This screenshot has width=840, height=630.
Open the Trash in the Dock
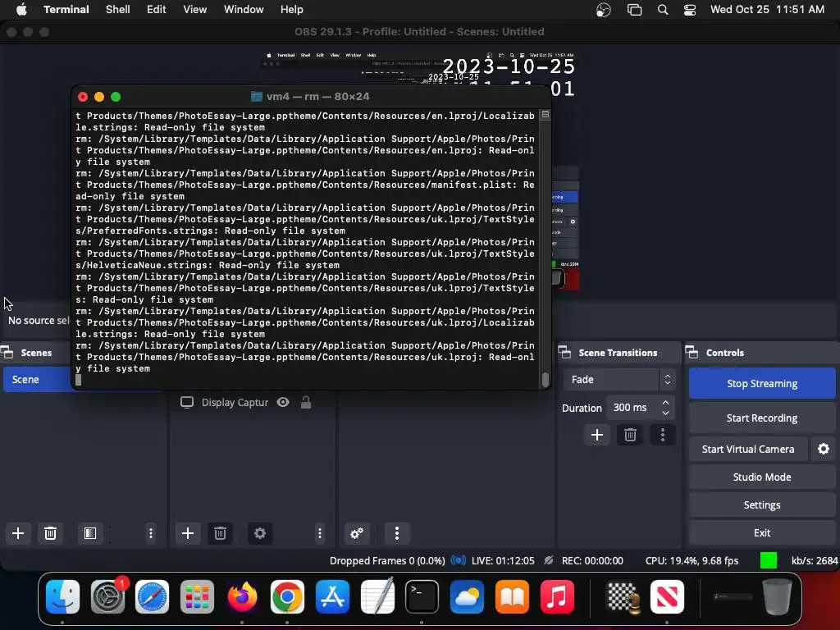point(778,596)
